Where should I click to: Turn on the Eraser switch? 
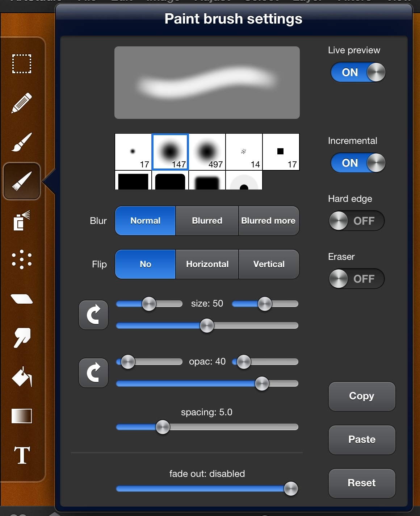tap(357, 279)
